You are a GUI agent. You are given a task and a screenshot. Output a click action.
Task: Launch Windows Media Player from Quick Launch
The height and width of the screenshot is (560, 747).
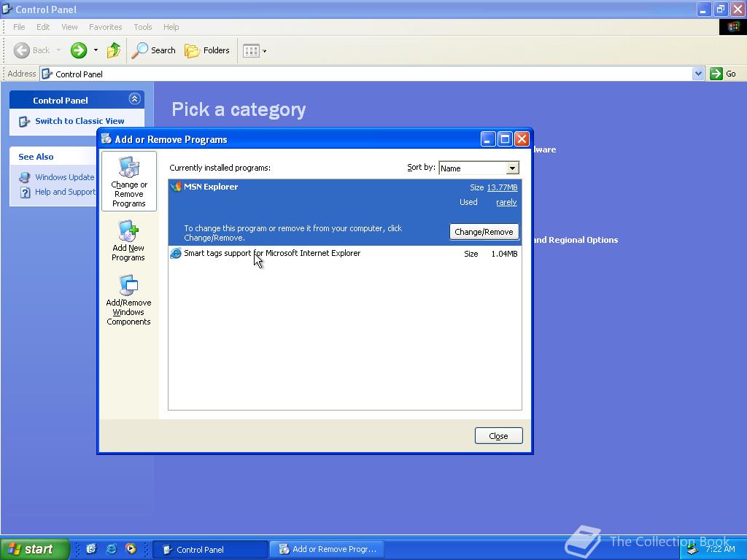tap(131, 549)
